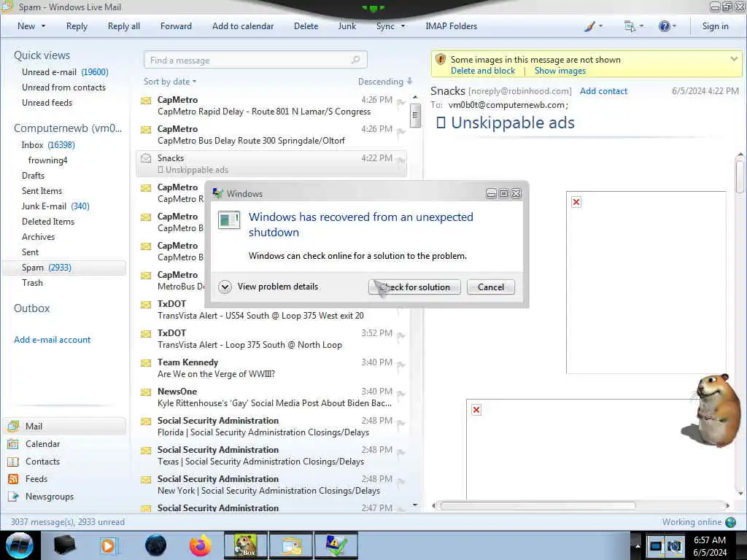This screenshot has height=560, width=747.
Task: Click the action center checkmark taskbar icon
Action: tap(336, 545)
